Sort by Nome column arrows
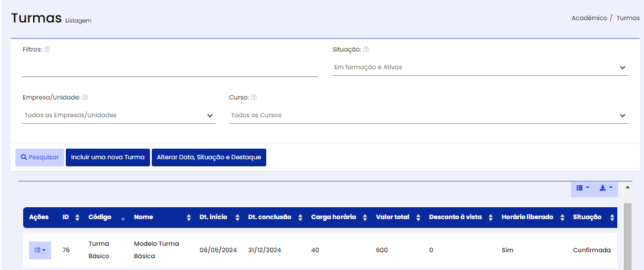644x270 pixels. tap(189, 218)
